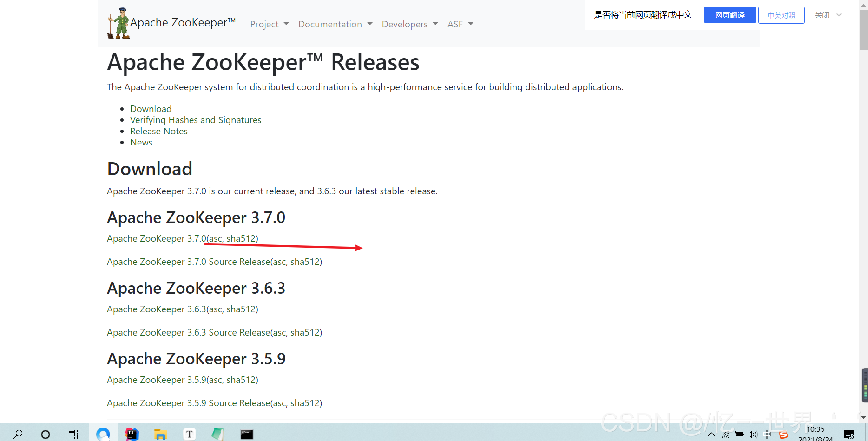868x441 pixels.
Task: Jump to Download anchor link
Action: pyautogui.click(x=151, y=109)
